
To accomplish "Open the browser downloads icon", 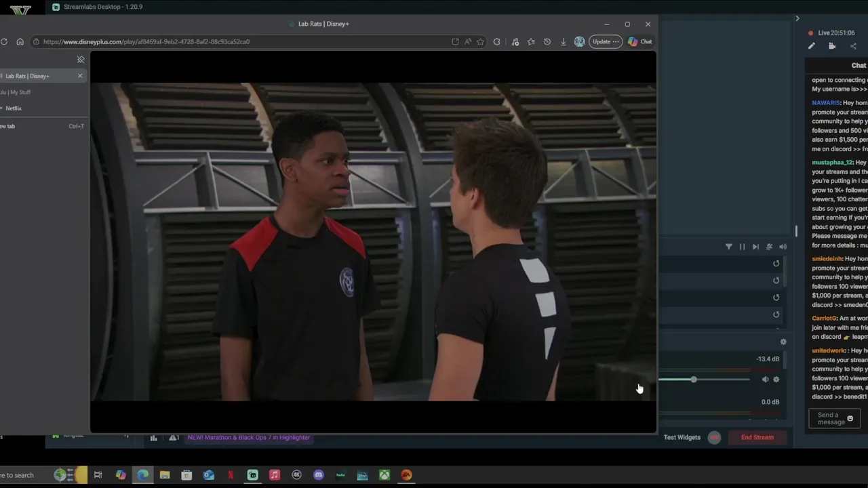I will [x=563, y=41].
